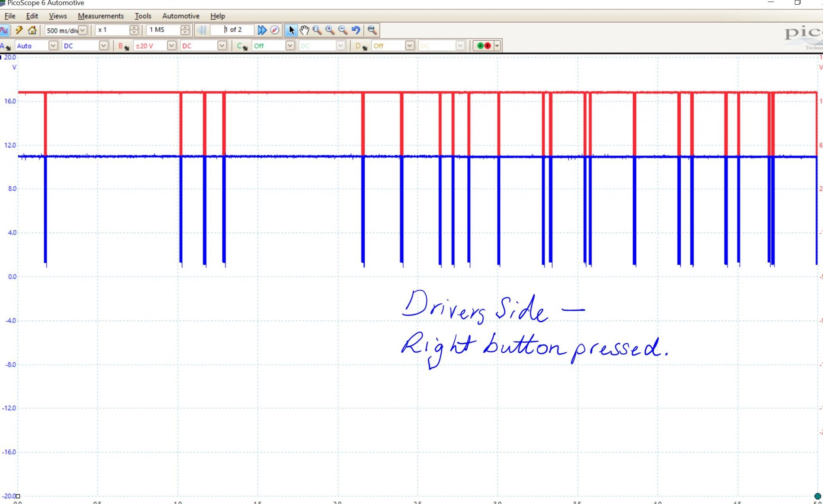
Task: Minimize the PicoScope window
Action: tap(771, 3)
